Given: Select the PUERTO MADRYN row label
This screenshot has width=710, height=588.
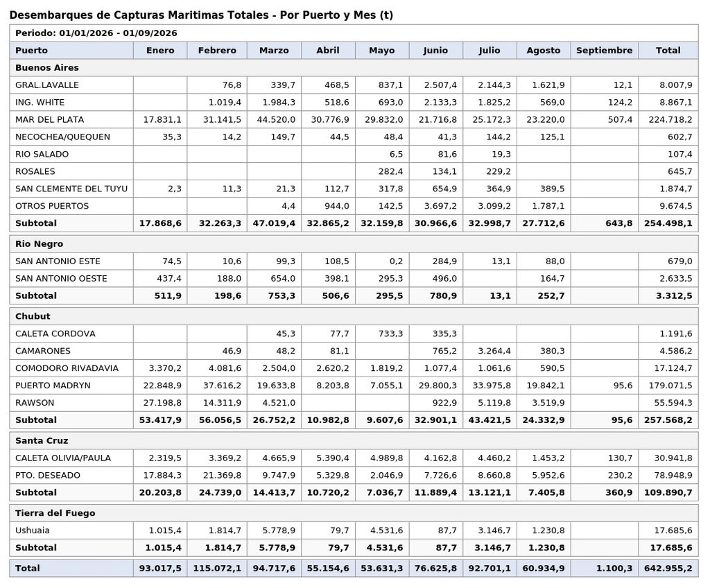Looking at the screenshot, I should point(53,386).
